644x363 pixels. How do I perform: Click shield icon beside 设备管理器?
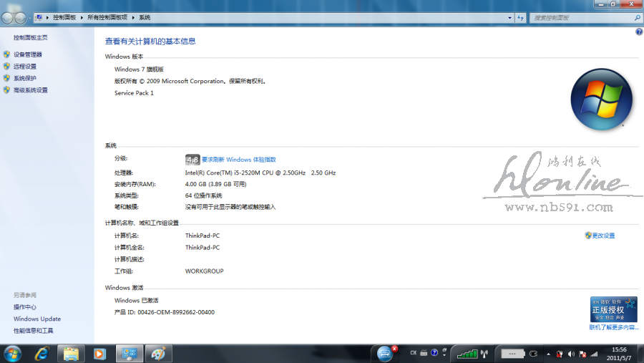click(6, 54)
